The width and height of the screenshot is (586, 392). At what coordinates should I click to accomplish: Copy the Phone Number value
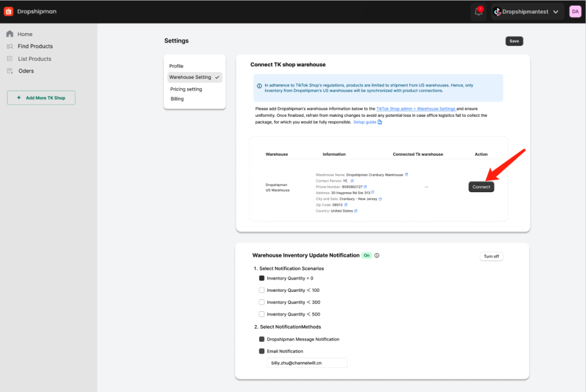(x=366, y=187)
